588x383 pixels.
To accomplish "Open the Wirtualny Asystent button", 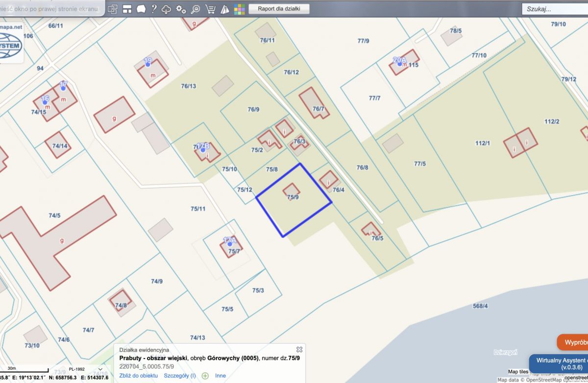I will (560, 363).
